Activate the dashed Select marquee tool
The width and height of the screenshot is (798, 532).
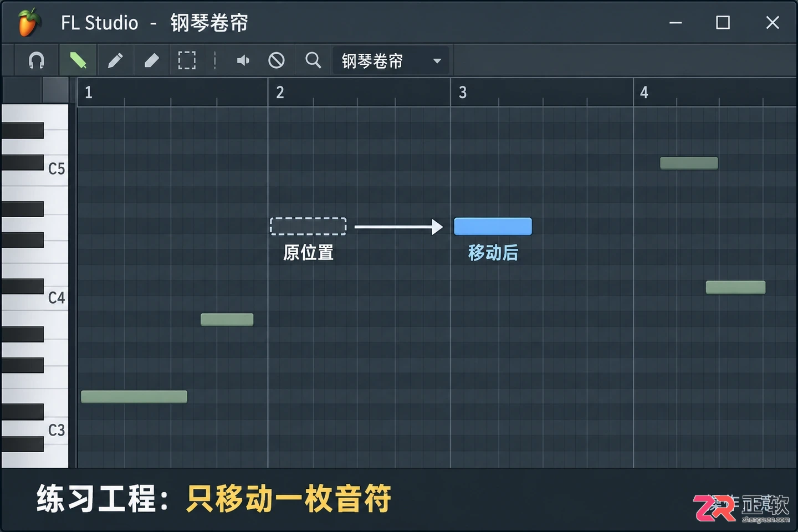pos(187,60)
